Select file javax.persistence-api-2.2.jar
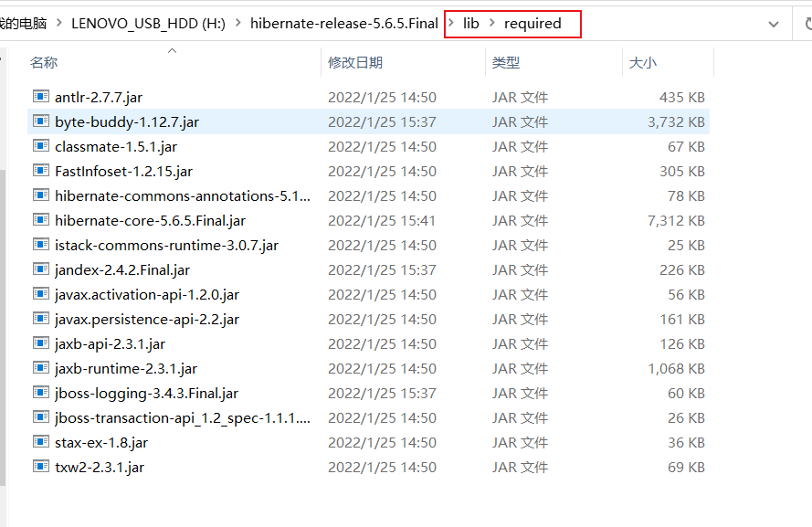This screenshot has width=812, height=527. (147, 320)
